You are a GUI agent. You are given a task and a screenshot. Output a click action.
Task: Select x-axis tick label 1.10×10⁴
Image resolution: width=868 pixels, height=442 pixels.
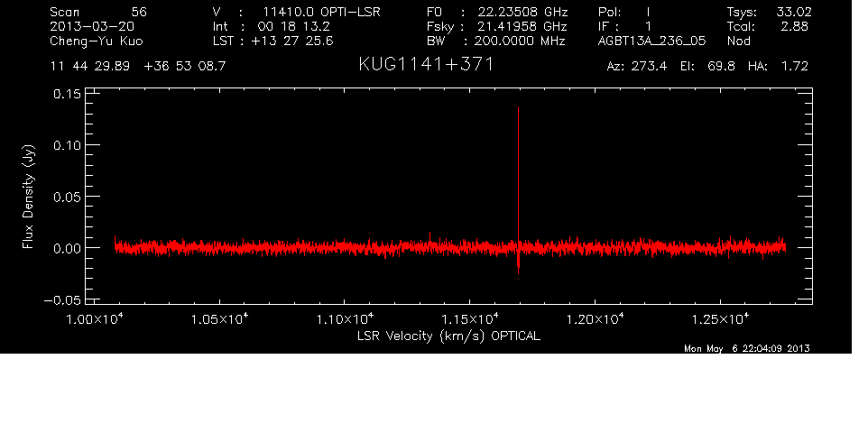point(345,318)
